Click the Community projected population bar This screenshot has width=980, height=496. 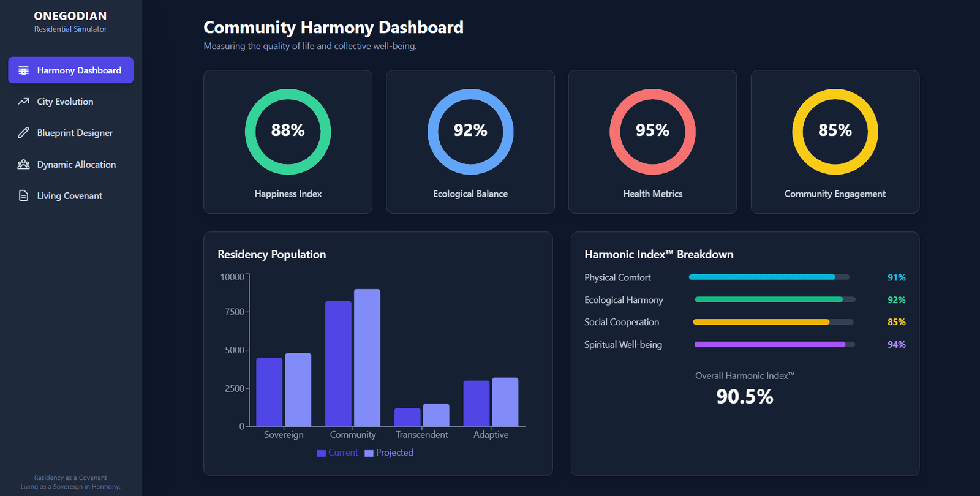point(367,358)
